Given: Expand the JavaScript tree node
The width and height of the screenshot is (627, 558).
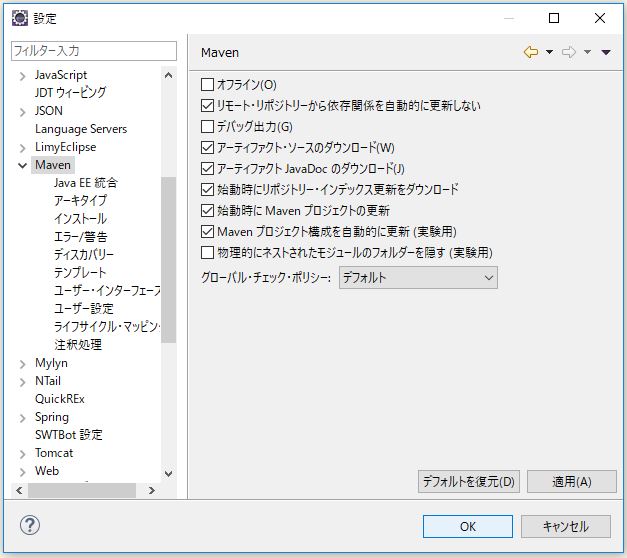Looking at the screenshot, I should 22,76.
